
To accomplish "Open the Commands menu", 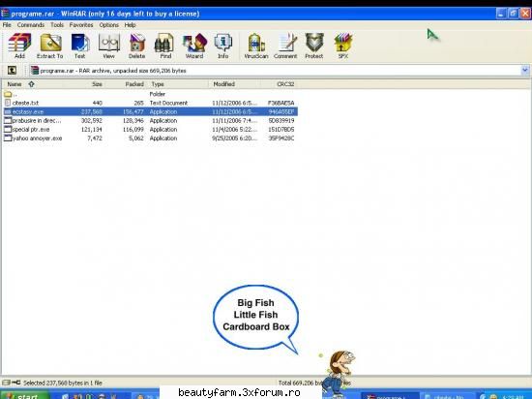I will tap(31, 25).
